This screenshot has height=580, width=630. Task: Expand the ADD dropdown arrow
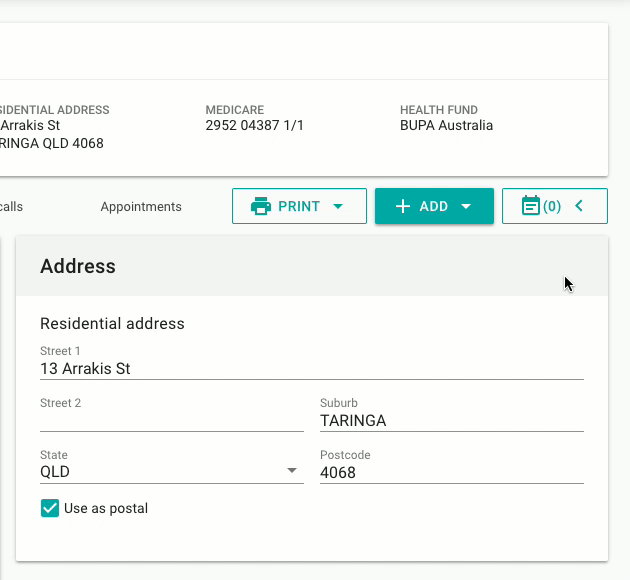pos(466,207)
